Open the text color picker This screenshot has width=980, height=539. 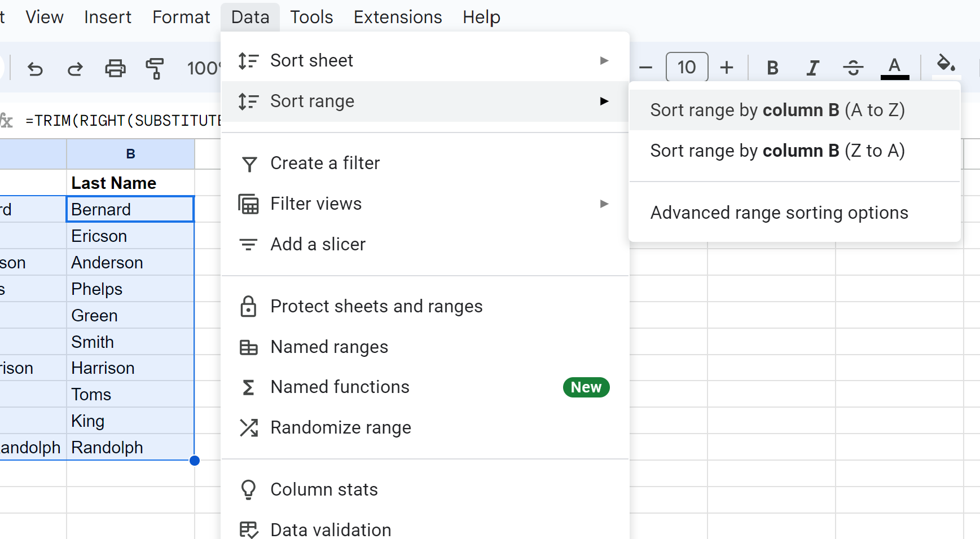tap(894, 68)
